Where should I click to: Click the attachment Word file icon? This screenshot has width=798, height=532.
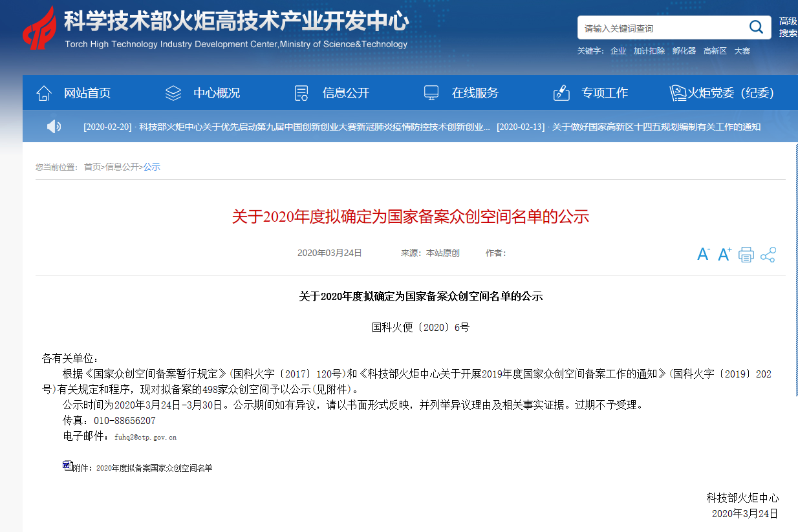pyautogui.click(x=67, y=465)
